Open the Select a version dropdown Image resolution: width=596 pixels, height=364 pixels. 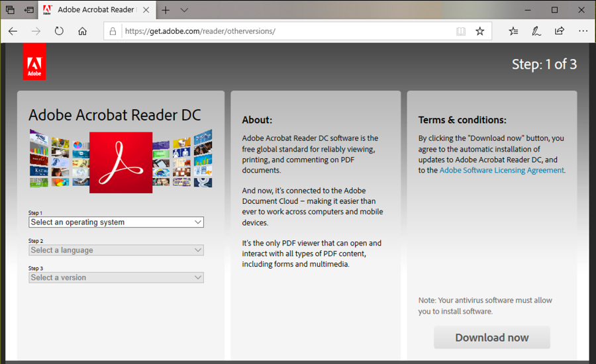[116, 277]
